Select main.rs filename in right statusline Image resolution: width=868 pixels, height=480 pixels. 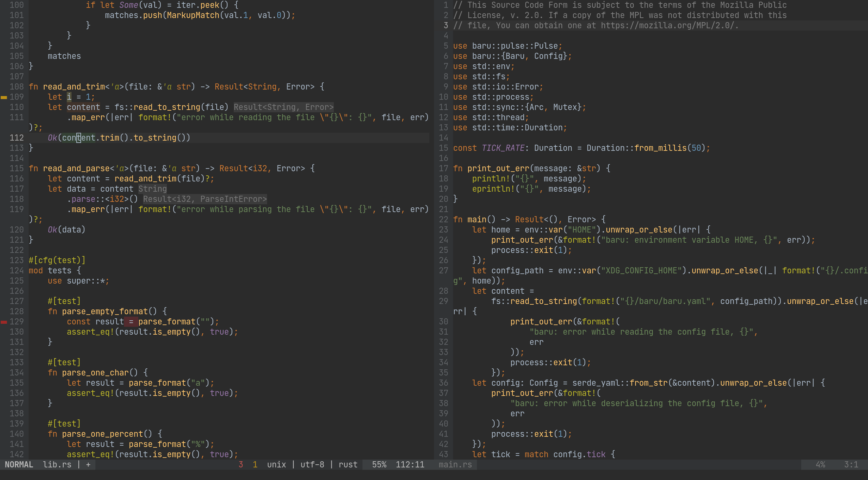[x=455, y=465]
